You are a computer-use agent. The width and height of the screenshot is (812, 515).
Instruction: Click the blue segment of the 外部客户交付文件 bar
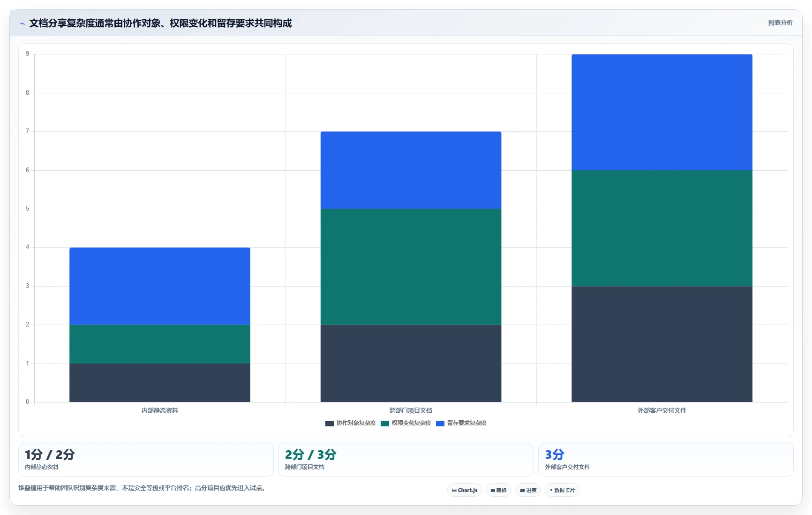662,112
